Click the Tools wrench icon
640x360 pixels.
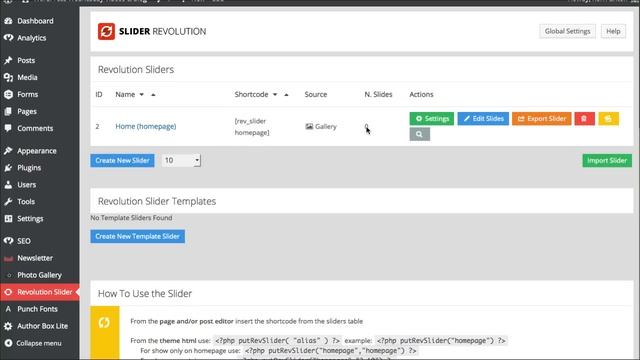point(8,202)
